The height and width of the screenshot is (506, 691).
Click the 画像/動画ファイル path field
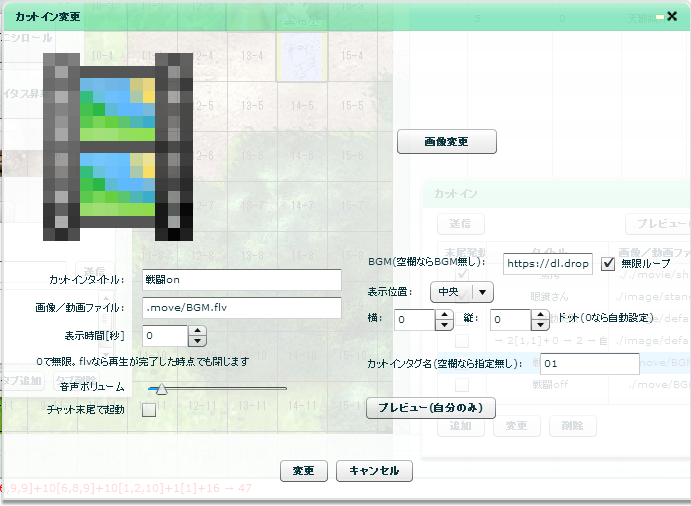pyautogui.click(x=241, y=308)
